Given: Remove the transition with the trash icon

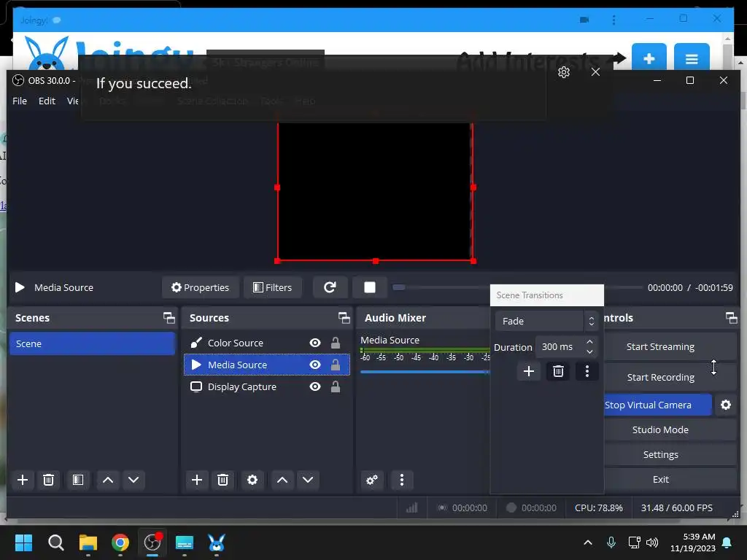Looking at the screenshot, I should [558, 371].
